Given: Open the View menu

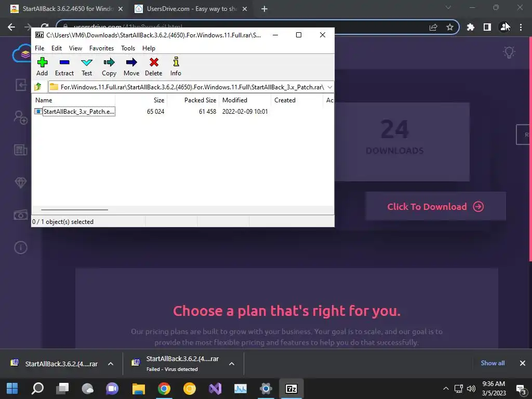Looking at the screenshot, I should pyautogui.click(x=75, y=48).
